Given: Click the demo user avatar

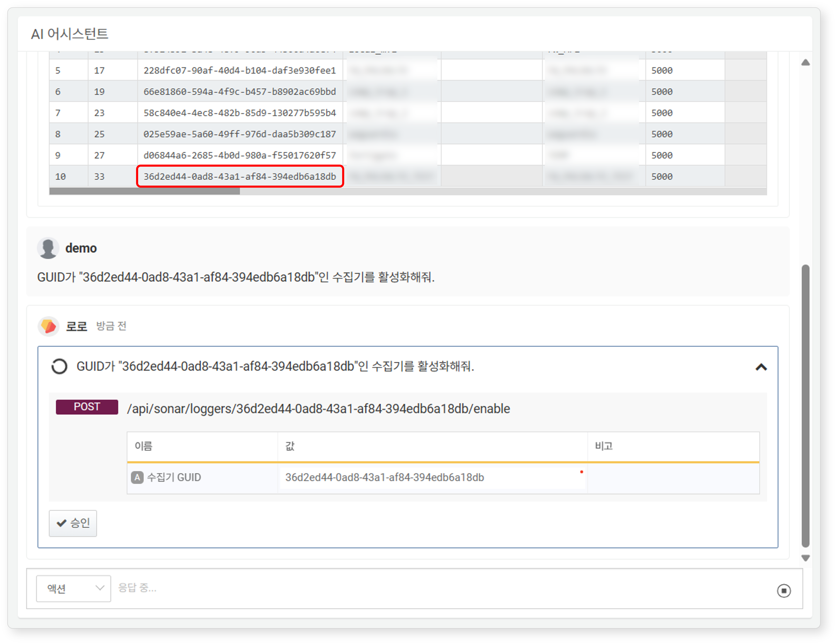Looking at the screenshot, I should (x=48, y=248).
